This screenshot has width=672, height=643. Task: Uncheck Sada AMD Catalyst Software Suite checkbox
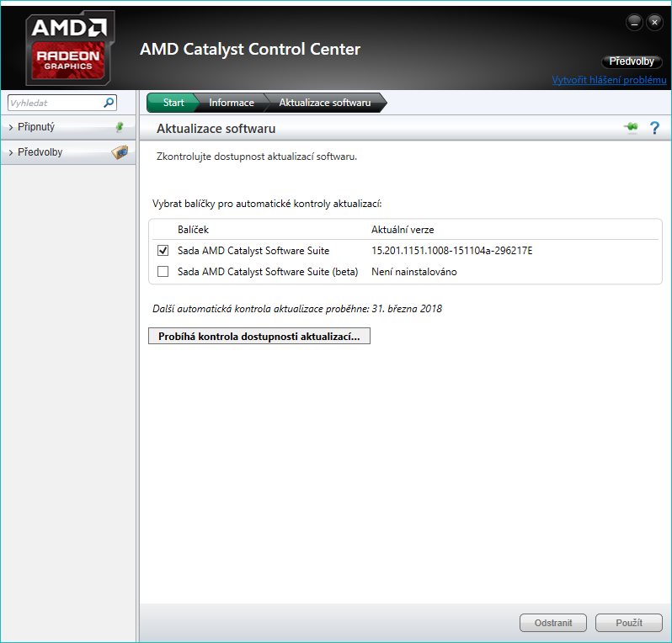[x=163, y=250]
